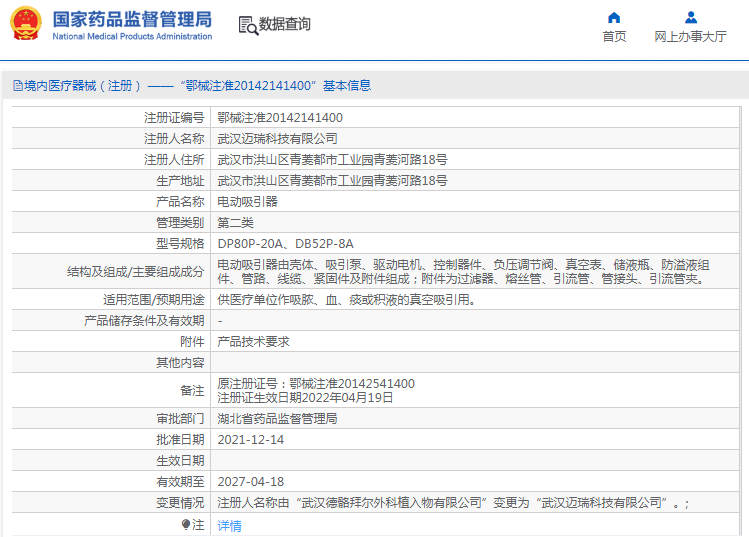
Task: Click the bullet icon beside 注
Action: pyautogui.click(x=186, y=524)
